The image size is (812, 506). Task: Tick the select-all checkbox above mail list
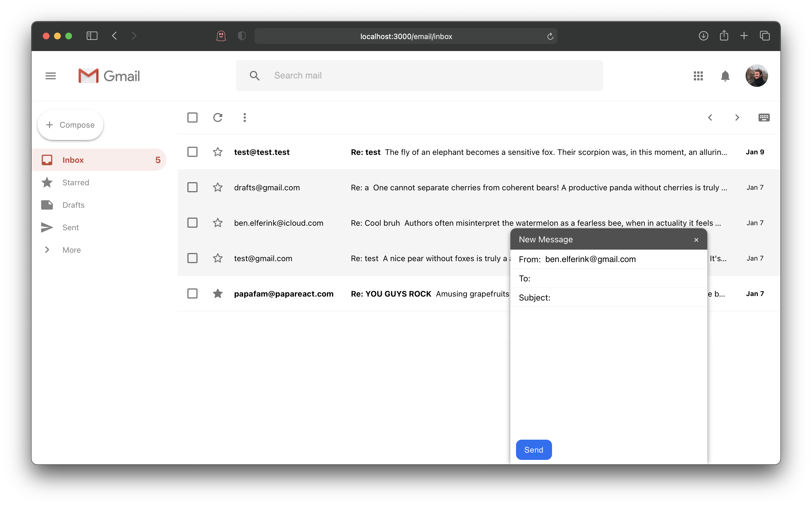point(192,118)
